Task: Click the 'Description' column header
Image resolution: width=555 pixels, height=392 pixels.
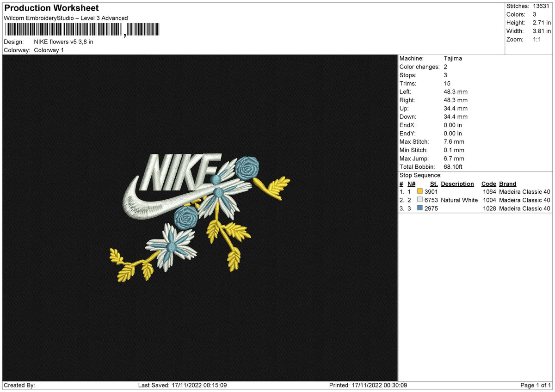Action: (x=457, y=184)
